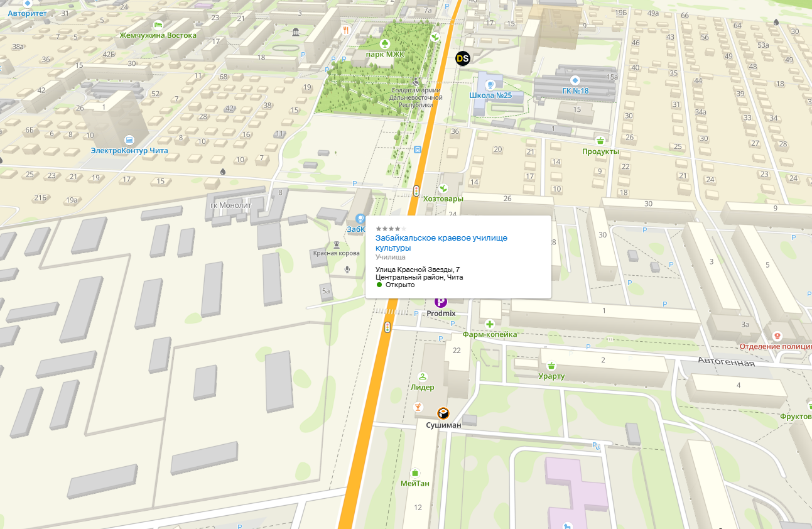The image size is (812, 529).
Task: Click the гк Монолит label
Action: click(x=230, y=205)
